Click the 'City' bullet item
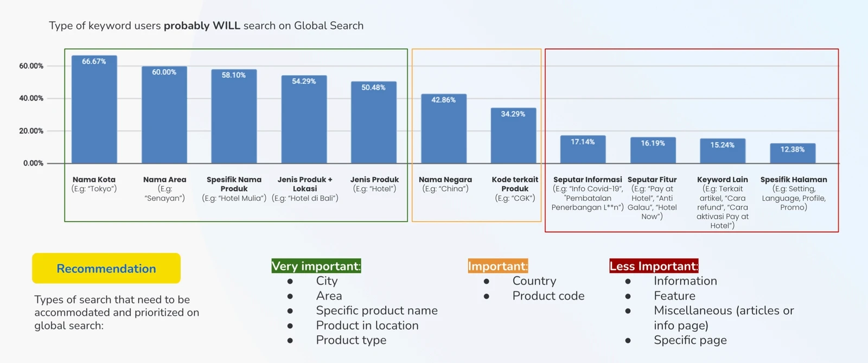 point(327,281)
